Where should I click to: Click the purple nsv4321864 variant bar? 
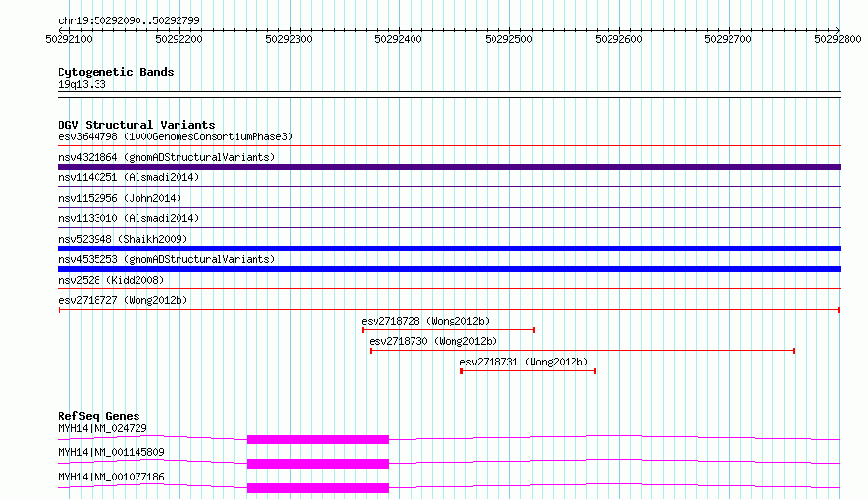(449, 167)
